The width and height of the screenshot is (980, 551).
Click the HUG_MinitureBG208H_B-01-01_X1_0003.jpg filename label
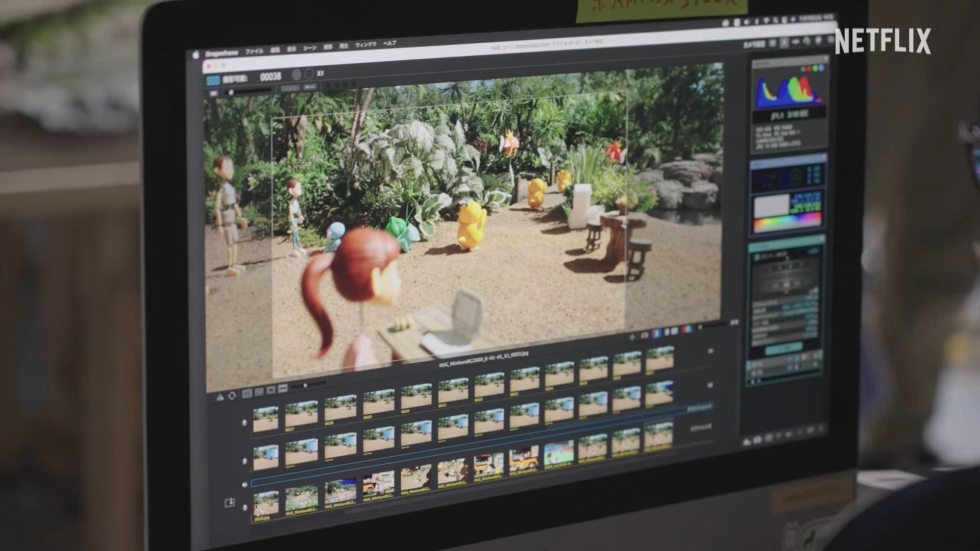click(x=483, y=360)
